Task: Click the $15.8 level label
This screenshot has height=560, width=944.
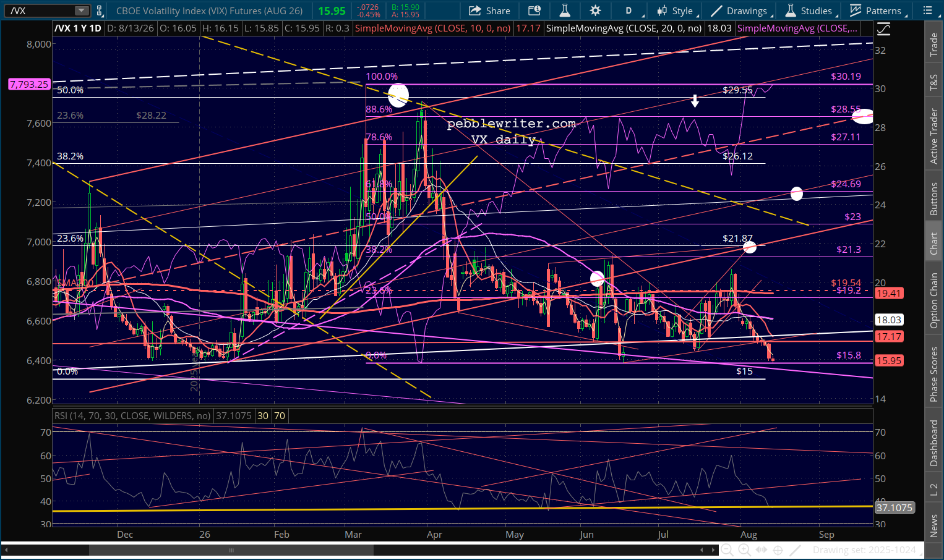Action: 849,355
